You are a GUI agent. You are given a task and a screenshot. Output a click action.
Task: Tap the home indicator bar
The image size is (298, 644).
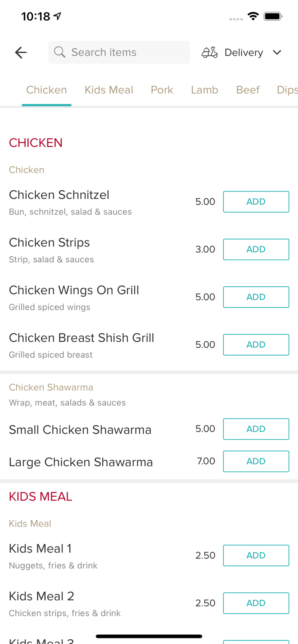149,636
